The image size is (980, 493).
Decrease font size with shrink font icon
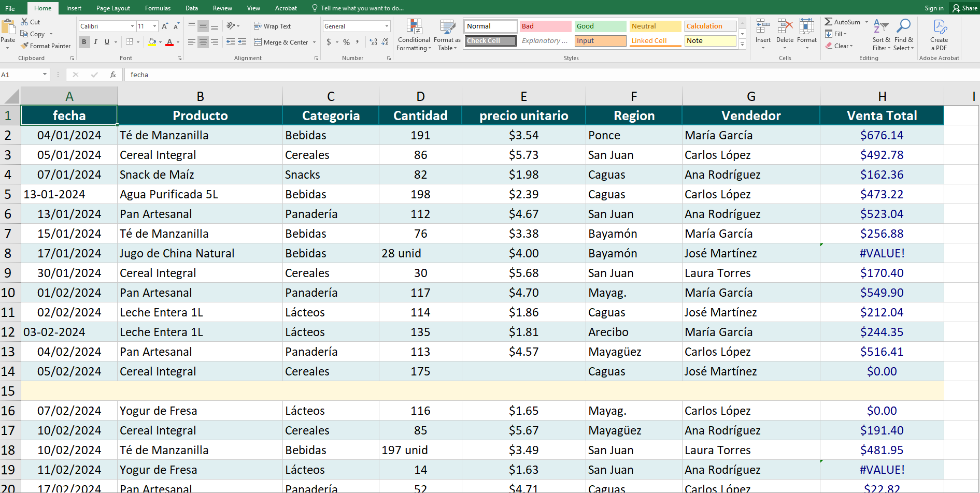coord(176,26)
